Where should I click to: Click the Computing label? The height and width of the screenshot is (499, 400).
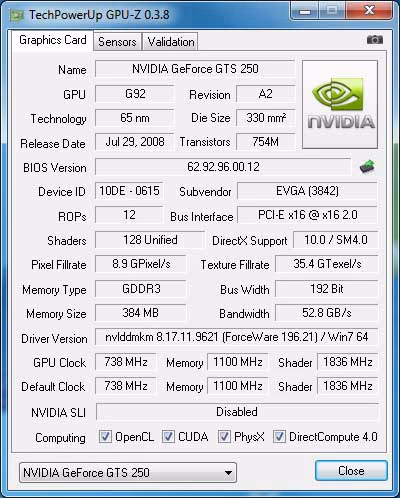[x=60, y=438]
